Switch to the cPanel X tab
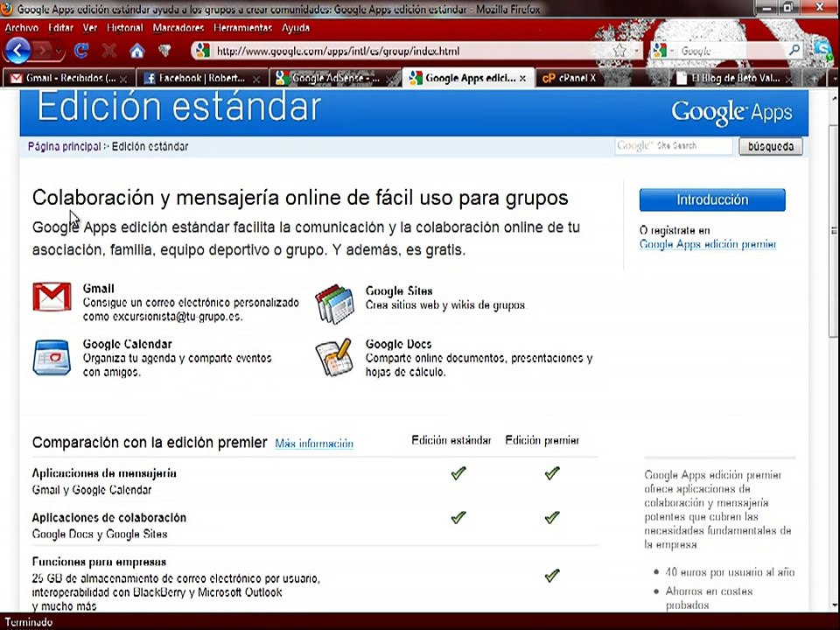Screen dimensions: 840x630 pyautogui.click(x=569, y=78)
